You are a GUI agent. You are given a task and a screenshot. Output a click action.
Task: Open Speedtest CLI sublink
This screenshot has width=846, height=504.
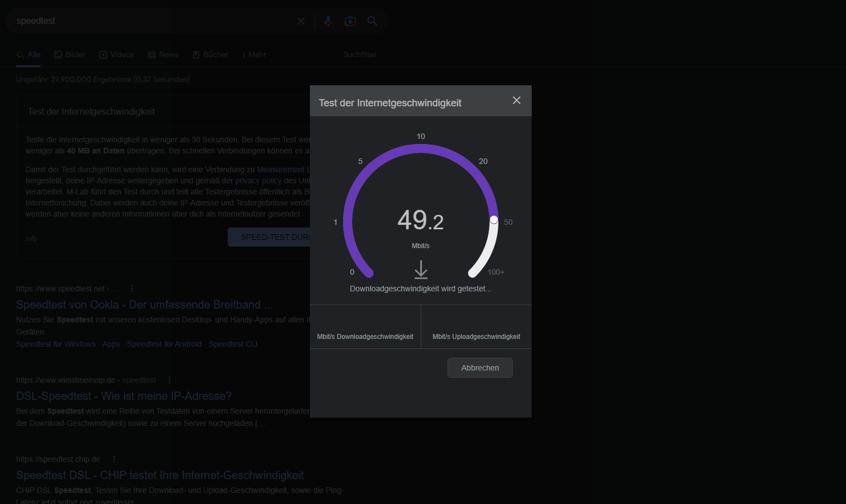[x=233, y=344]
